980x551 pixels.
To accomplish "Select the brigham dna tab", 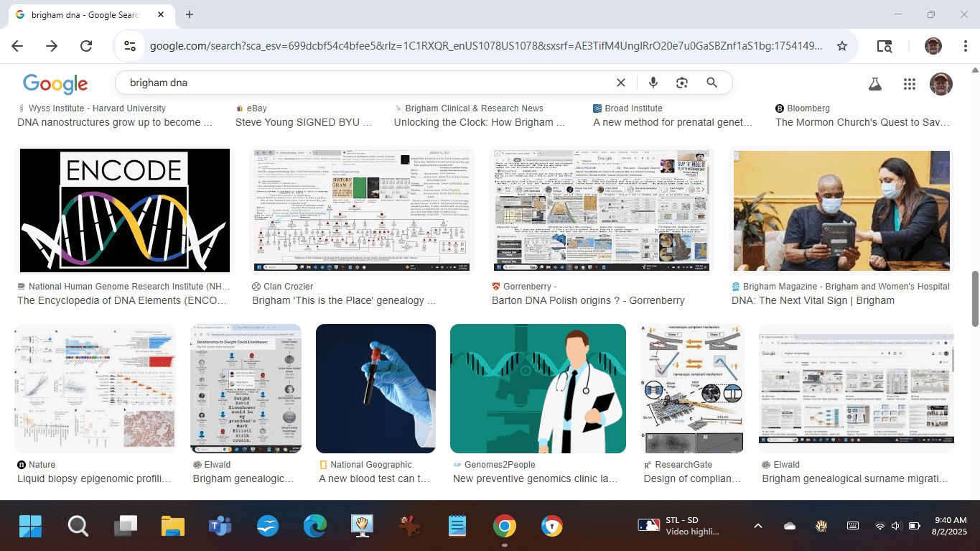I will [85, 14].
